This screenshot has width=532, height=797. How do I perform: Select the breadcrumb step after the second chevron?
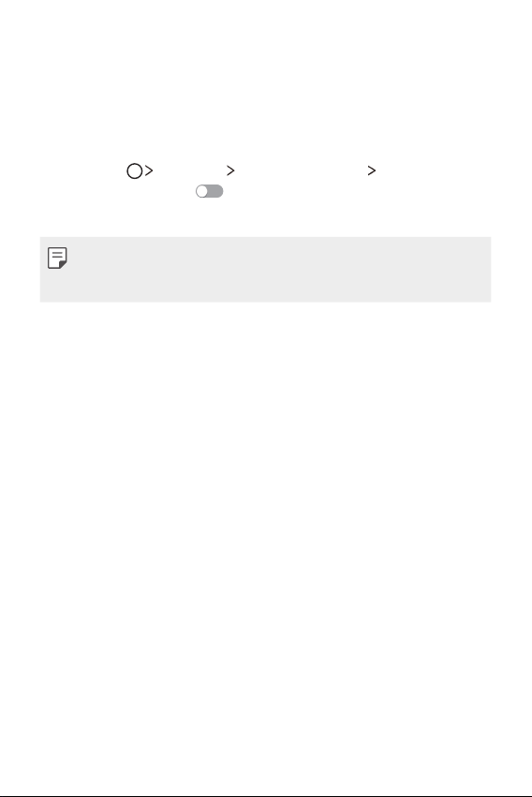(x=301, y=170)
